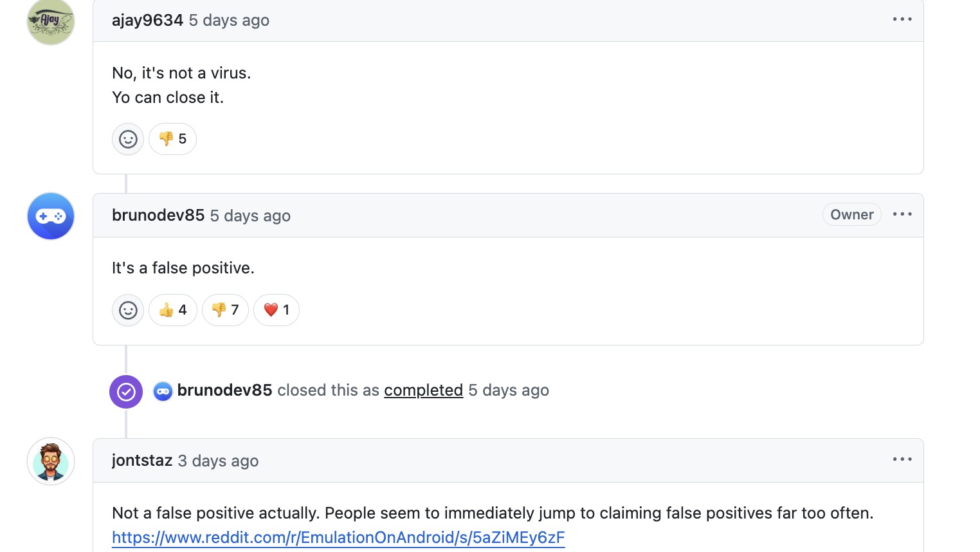The image size is (980, 552).
Task: Open jontstaz's avatar image
Action: (51, 461)
